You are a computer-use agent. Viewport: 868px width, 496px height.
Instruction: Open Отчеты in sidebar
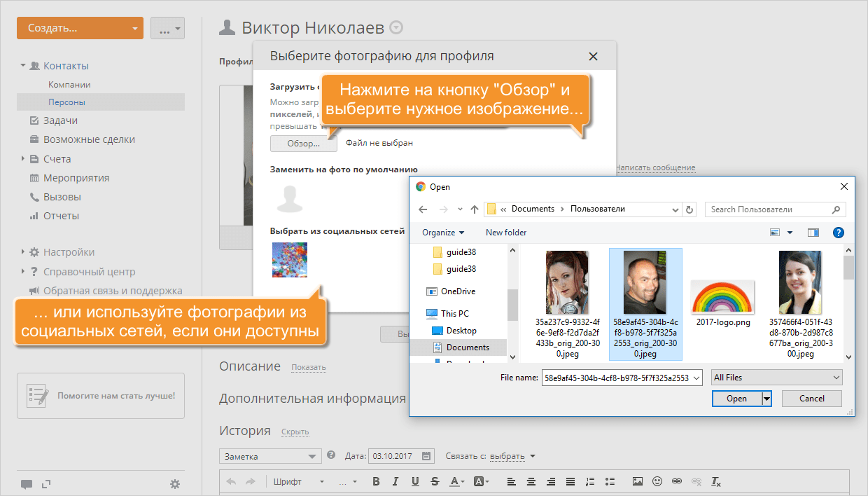click(61, 216)
